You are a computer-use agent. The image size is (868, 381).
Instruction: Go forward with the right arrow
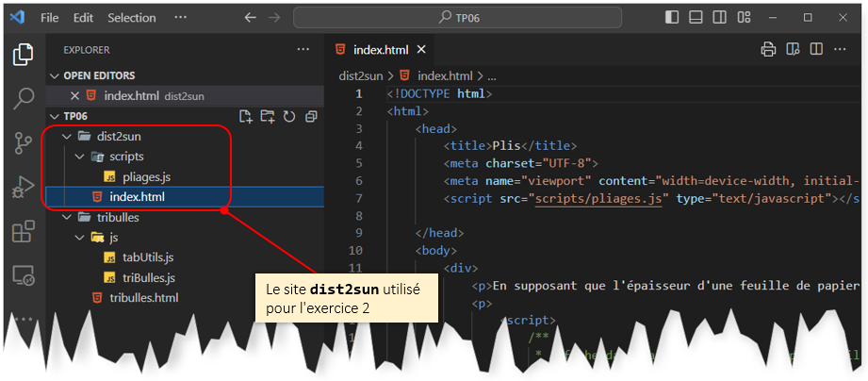point(274,18)
